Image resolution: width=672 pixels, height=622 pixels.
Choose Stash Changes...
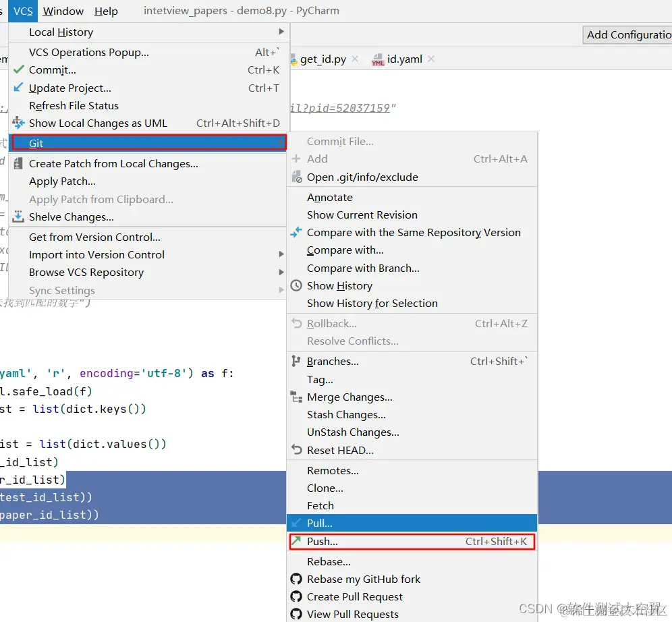pos(412,414)
